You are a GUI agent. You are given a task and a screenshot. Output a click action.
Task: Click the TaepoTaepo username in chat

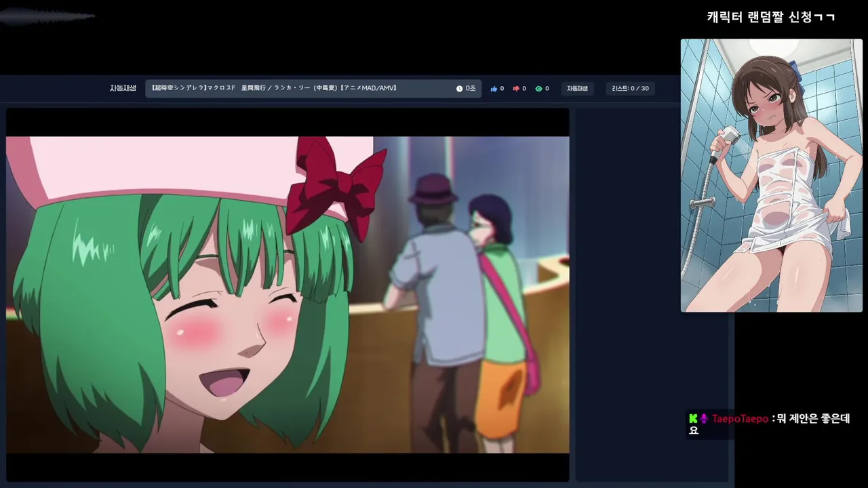click(x=740, y=419)
